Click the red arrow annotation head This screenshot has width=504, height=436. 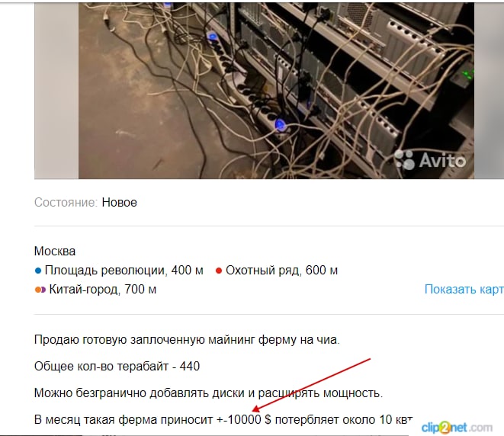255,409
